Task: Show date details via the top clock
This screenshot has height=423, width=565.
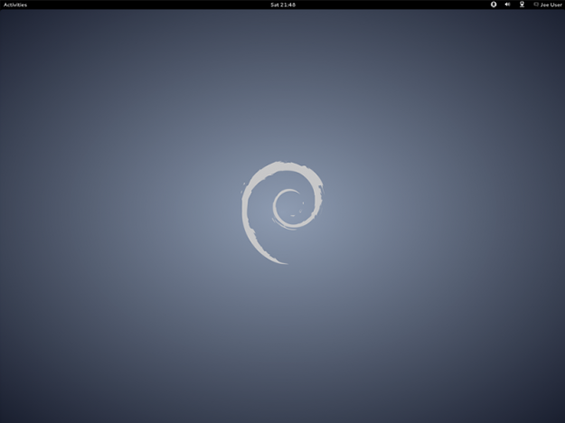Action: 283,5
